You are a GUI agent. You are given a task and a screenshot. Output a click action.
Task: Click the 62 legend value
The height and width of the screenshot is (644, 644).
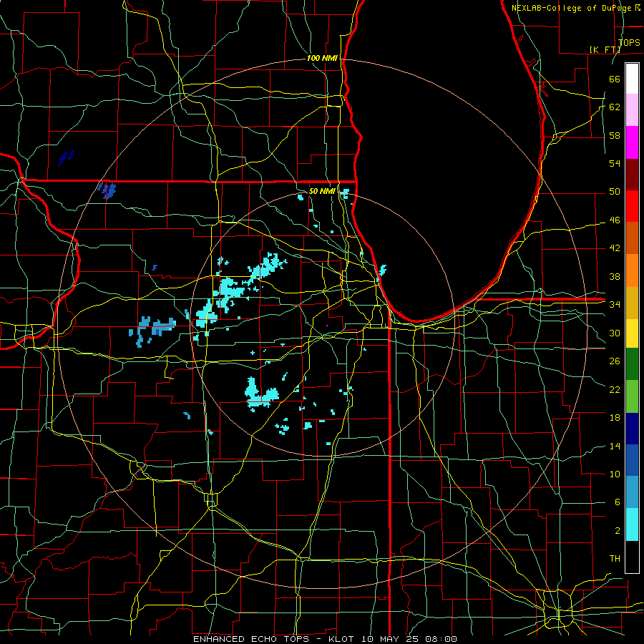615,107
